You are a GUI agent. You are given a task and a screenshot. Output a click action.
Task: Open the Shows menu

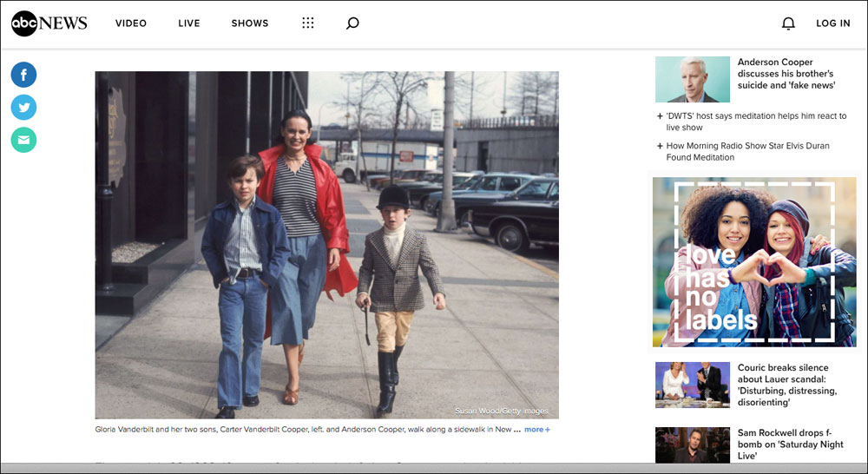tap(250, 23)
